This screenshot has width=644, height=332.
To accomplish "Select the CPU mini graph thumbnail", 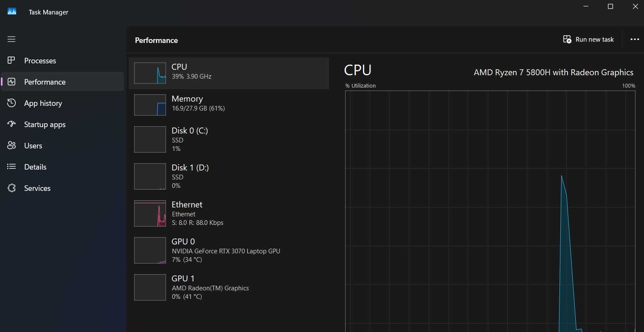I will click(x=150, y=73).
